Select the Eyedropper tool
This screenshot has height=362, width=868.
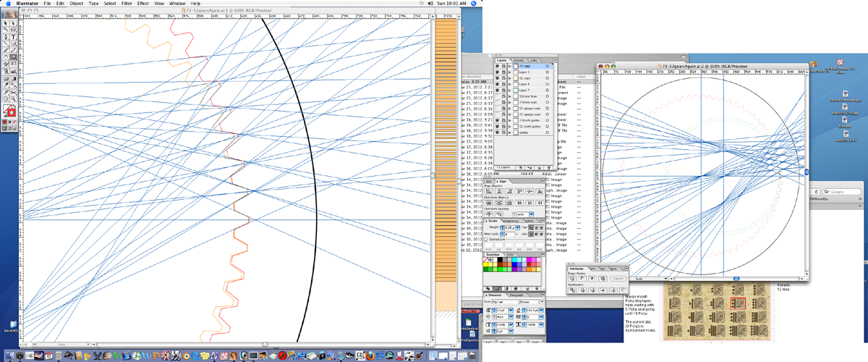coord(5,84)
